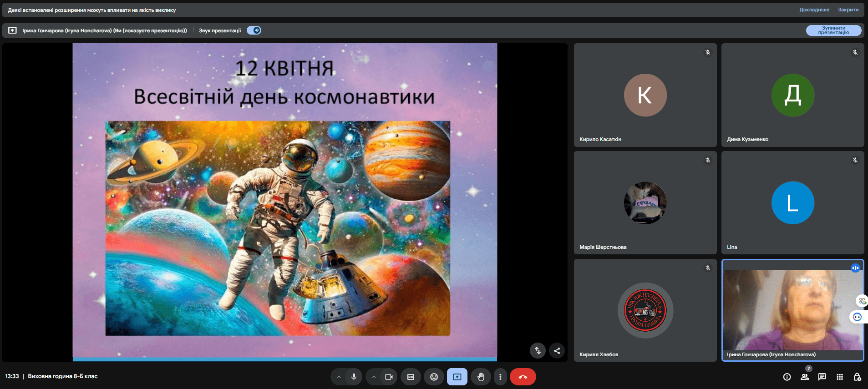Click the swap arrows icon on presentation
868x389 pixels.
[538, 350]
